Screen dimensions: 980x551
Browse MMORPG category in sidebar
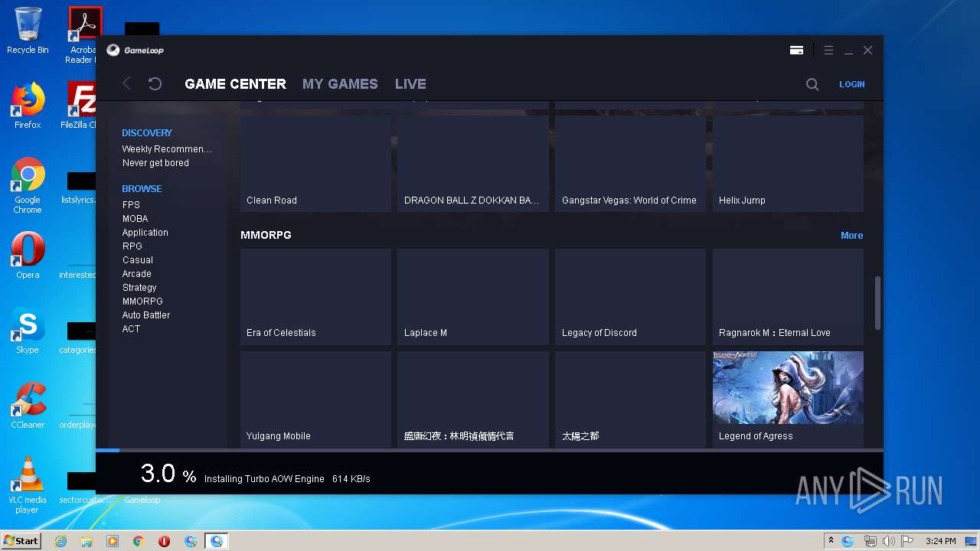(142, 302)
